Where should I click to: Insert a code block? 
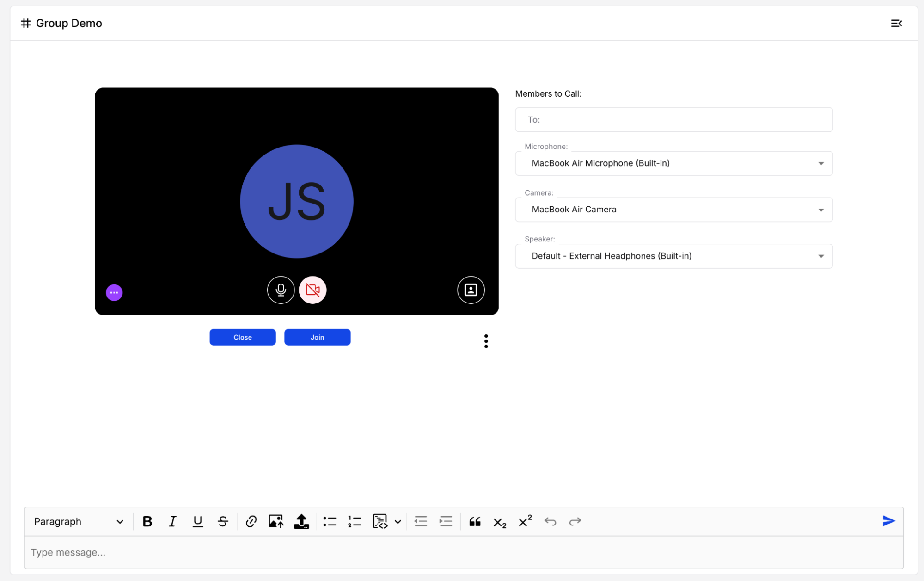pyautogui.click(x=380, y=522)
